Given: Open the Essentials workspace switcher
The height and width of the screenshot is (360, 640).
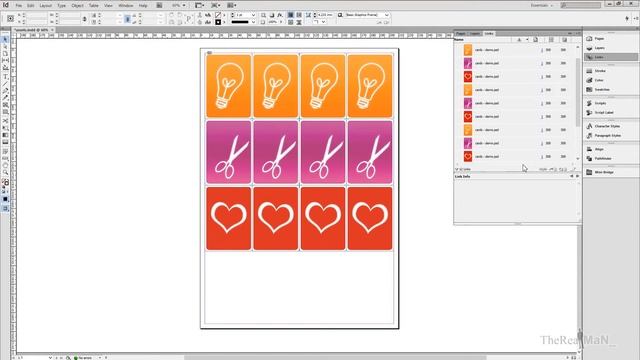Looking at the screenshot, I should (x=541, y=6).
